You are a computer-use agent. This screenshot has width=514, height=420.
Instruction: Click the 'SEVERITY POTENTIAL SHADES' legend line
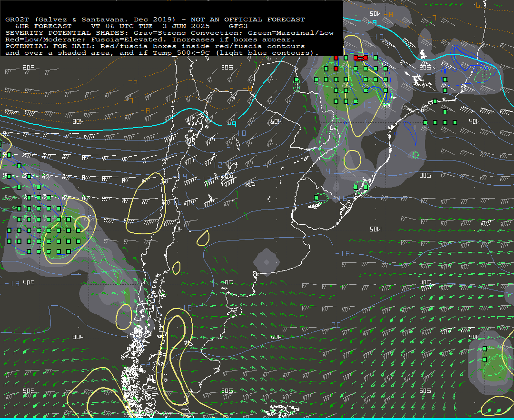click(169, 33)
